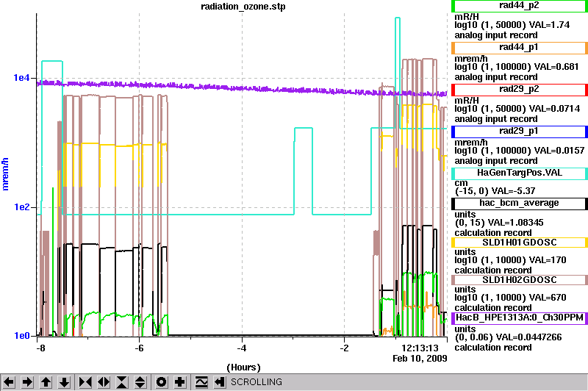
Task: Click the 1e2 y-axis tick label
Action: 21,207
